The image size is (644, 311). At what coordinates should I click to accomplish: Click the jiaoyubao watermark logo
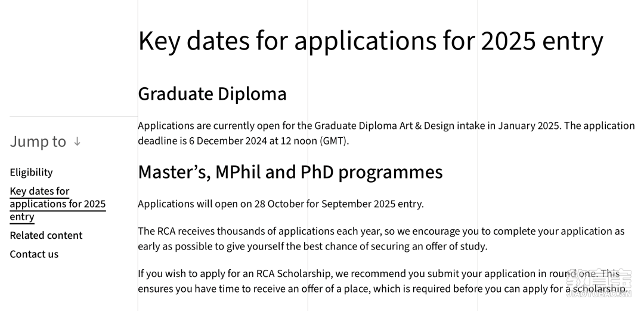pos(599,284)
